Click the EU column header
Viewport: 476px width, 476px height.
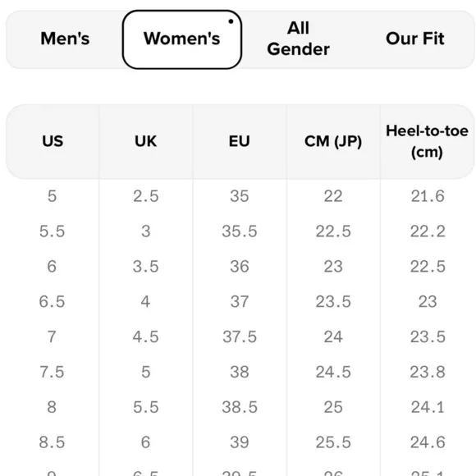239,141
